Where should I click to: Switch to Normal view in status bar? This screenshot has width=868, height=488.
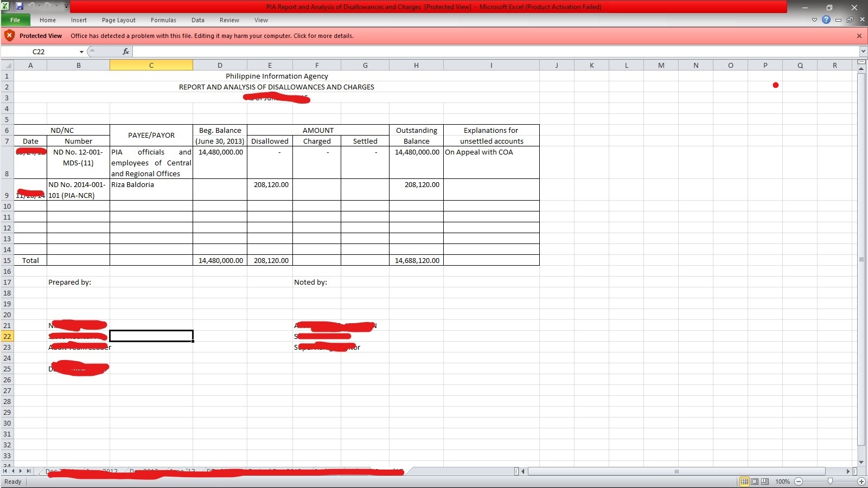745,481
